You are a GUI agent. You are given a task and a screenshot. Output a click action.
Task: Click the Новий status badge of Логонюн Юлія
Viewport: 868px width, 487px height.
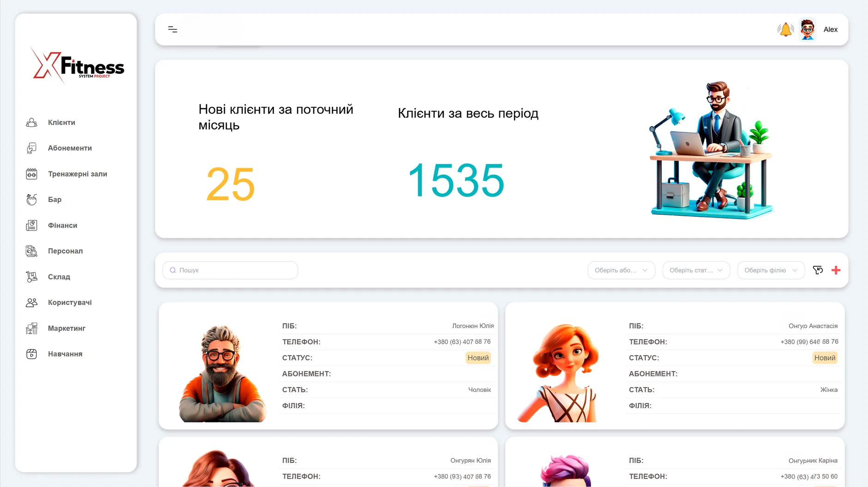coord(478,358)
